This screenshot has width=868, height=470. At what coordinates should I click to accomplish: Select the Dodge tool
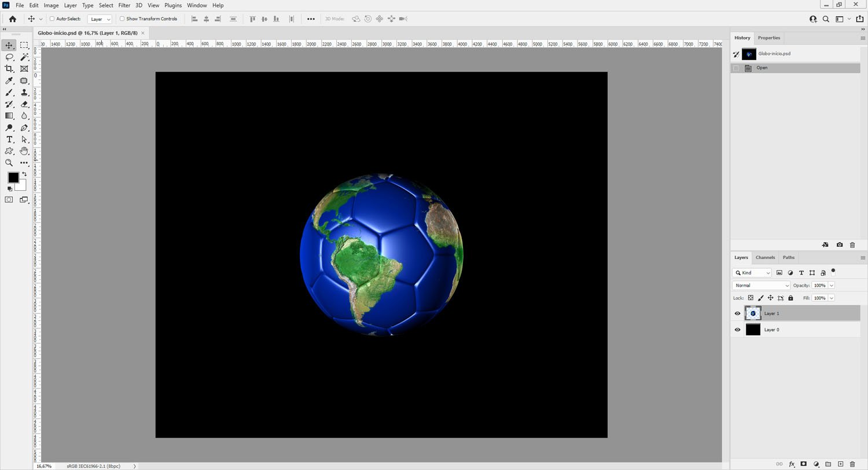tap(9, 128)
